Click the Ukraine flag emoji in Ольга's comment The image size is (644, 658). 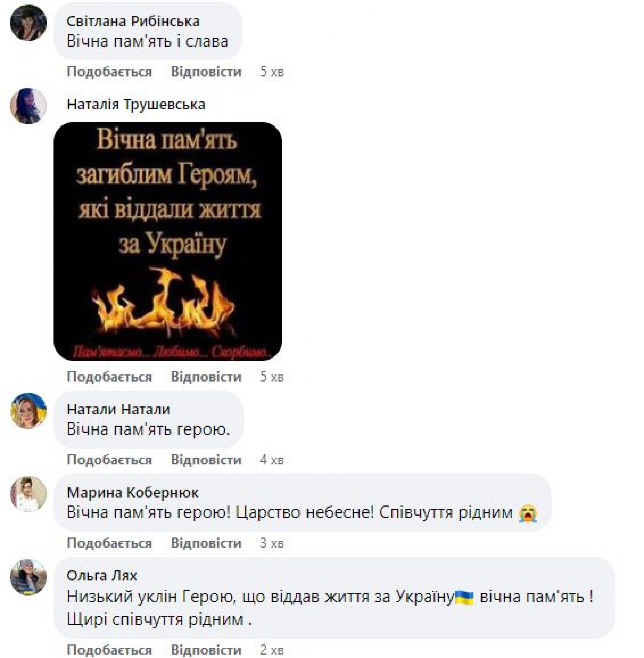(x=464, y=597)
